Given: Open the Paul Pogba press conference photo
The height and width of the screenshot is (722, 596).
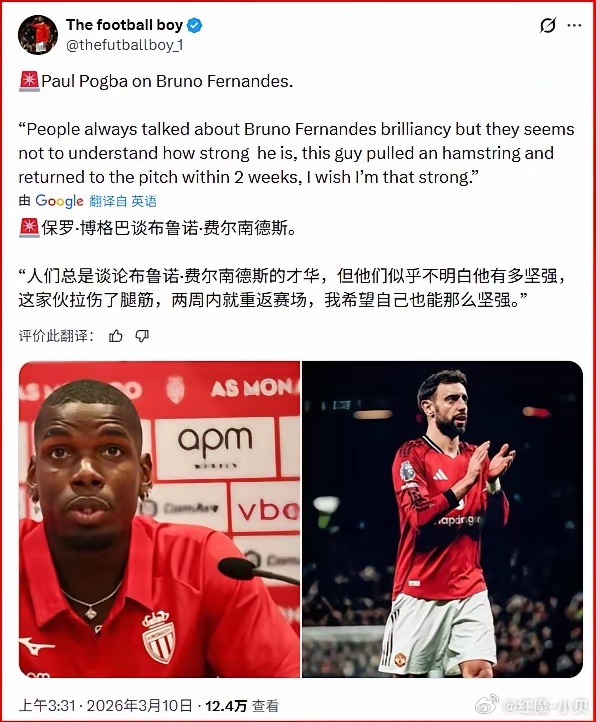Looking at the screenshot, I should click(159, 519).
